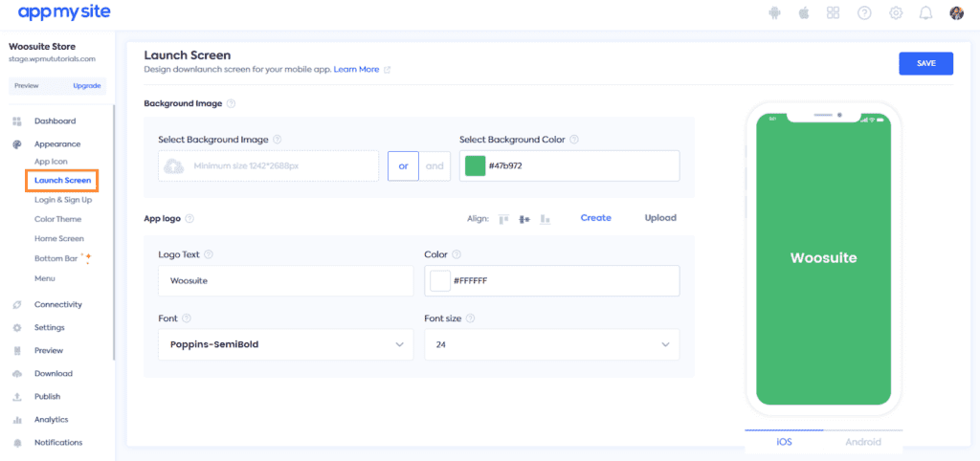The width and height of the screenshot is (980, 461).
Task: Open Color Theme in the sidebar
Action: (x=57, y=219)
